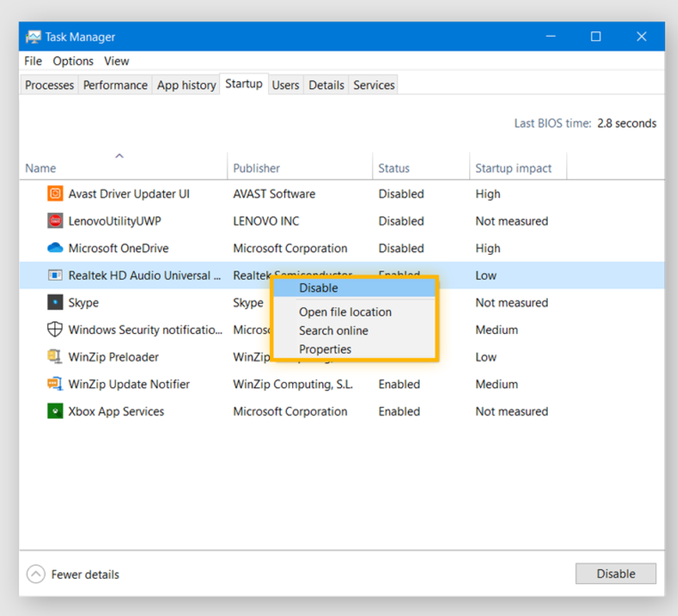Switch to the Services tab
This screenshot has width=678, height=616.
(x=374, y=85)
